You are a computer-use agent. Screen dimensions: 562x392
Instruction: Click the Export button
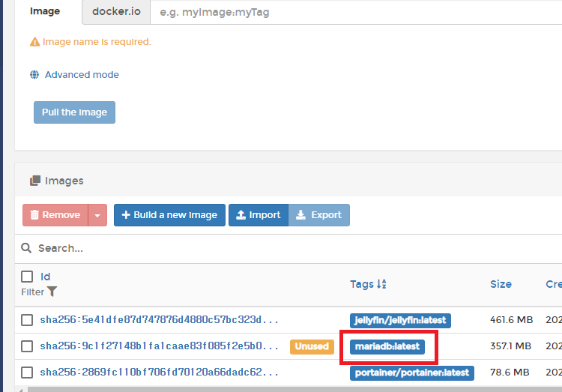click(x=319, y=215)
